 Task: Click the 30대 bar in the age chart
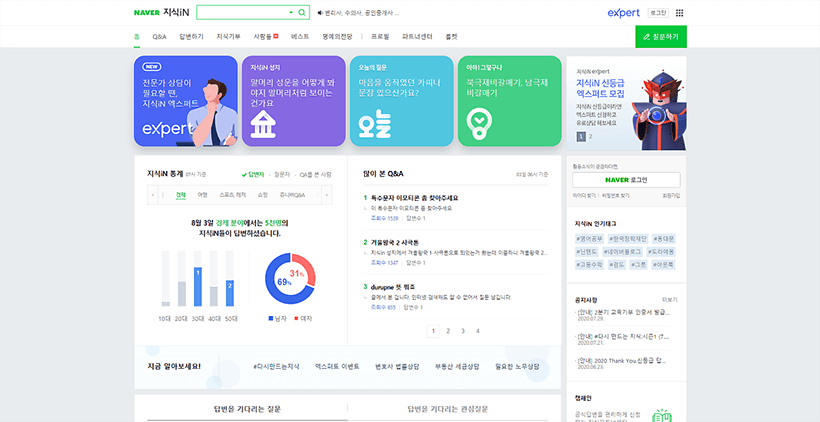pos(198,286)
